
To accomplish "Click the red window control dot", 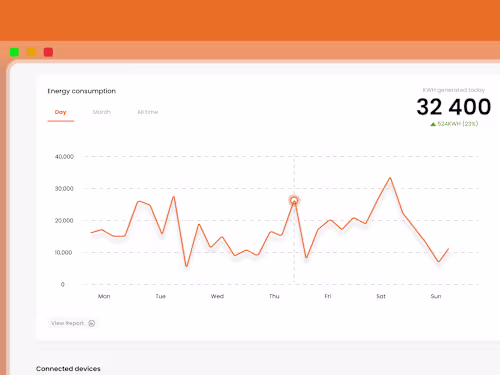I will (48, 52).
